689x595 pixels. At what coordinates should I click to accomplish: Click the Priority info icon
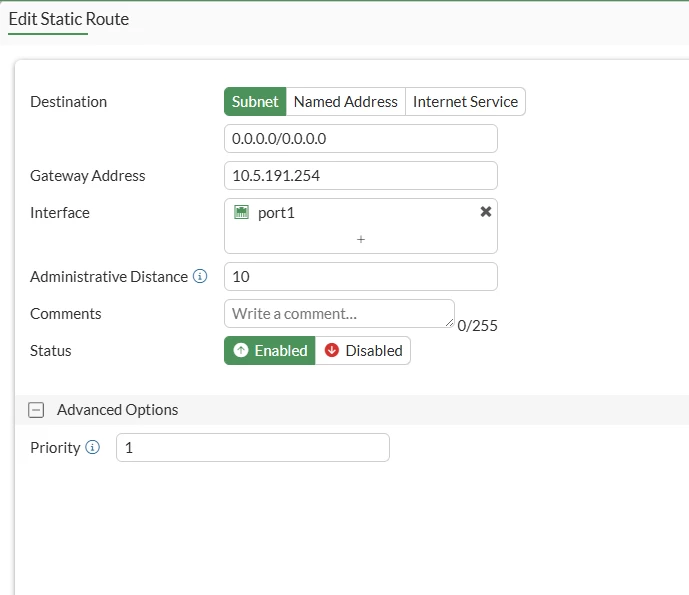[92, 447]
